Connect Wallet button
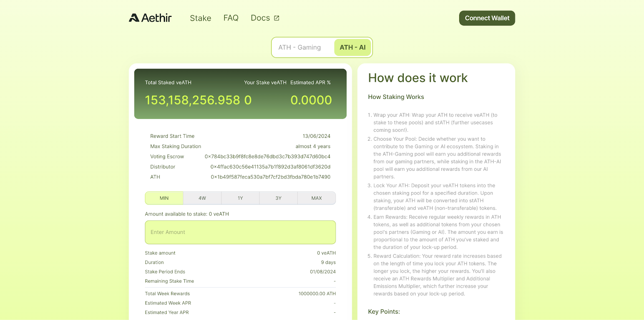Screen dimensions: 644x320 [x=487, y=18]
